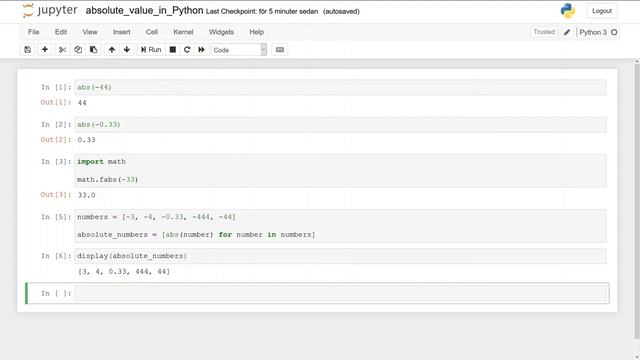
Task: Save notebook with the floppy disk icon
Action: (x=27, y=50)
